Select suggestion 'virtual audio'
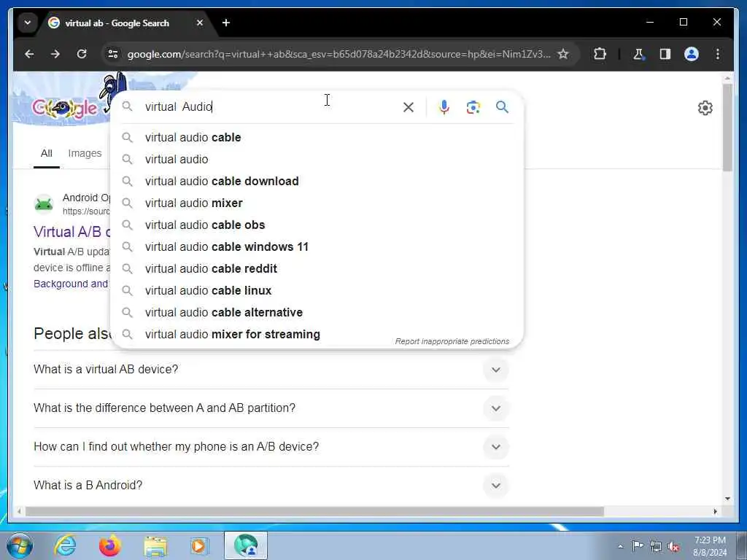Viewport: 747px width, 560px height. tap(317, 160)
